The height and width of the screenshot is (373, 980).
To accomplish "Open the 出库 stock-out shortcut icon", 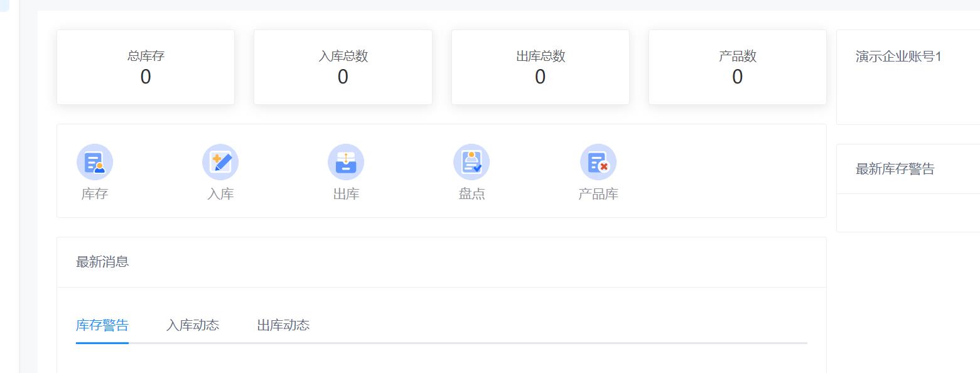I will click(346, 162).
